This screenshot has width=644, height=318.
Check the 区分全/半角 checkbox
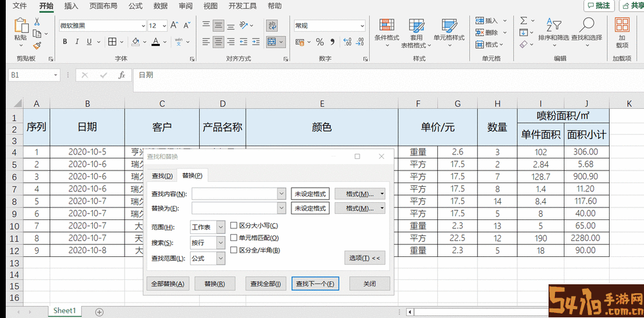point(234,250)
